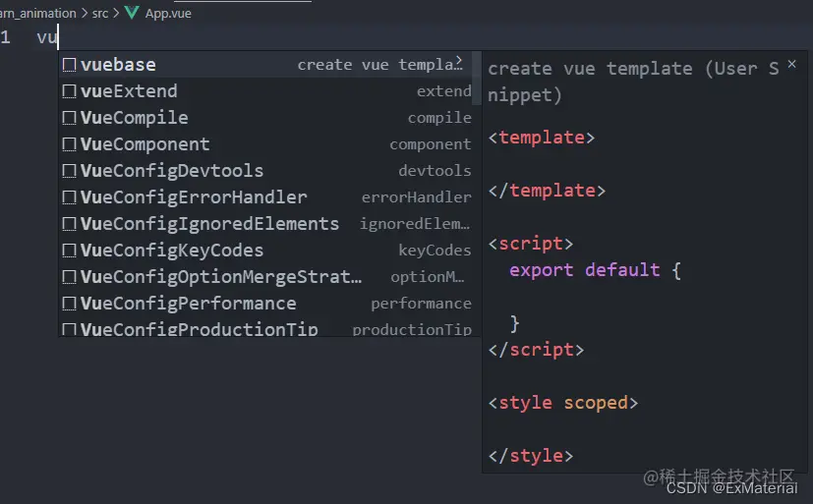Click the 'extend' description of vueExtend
This screenshot has height=504, width=813.
(x=443, y=91)
